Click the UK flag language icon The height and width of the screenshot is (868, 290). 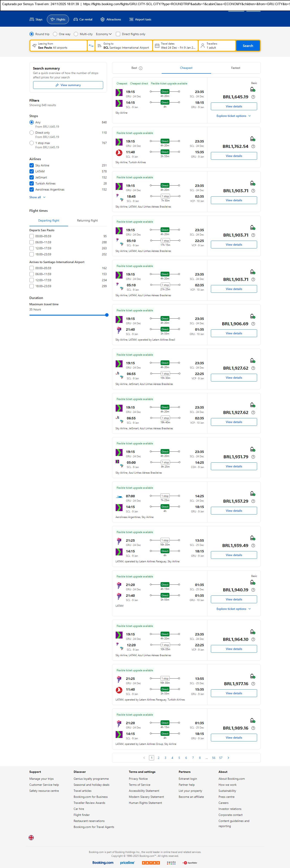point(31,837)
